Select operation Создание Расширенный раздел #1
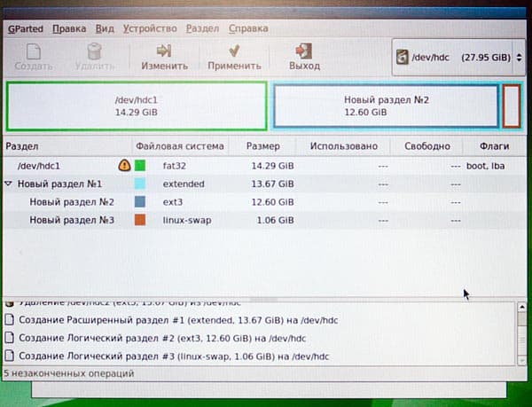Viewport: 532px width, 407px height. (x=178, y=320)
